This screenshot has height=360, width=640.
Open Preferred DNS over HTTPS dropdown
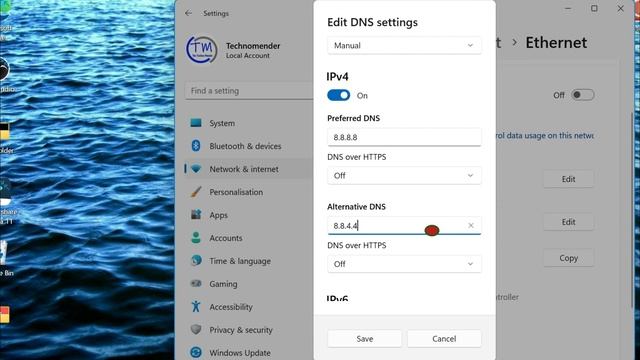[404, 176]
